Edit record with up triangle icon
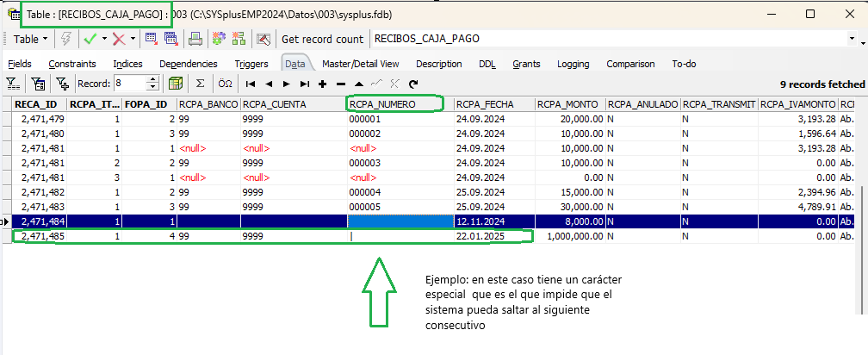Viewport: 868px width, 355px height. [359, 84]
